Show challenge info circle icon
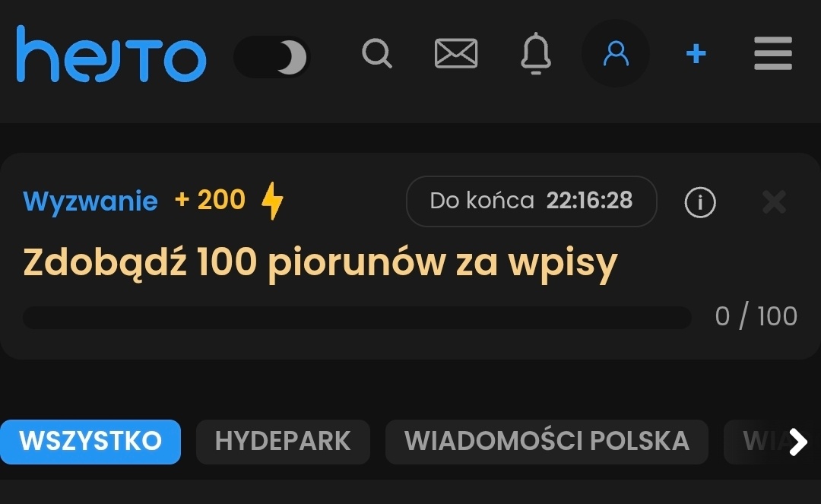Image resolution: width=821 pixels, height=504 pixels. [x=700, y=202]
